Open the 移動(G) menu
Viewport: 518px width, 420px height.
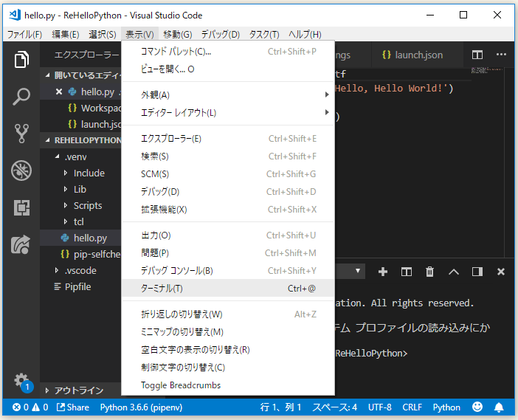[x=178, y=35]
